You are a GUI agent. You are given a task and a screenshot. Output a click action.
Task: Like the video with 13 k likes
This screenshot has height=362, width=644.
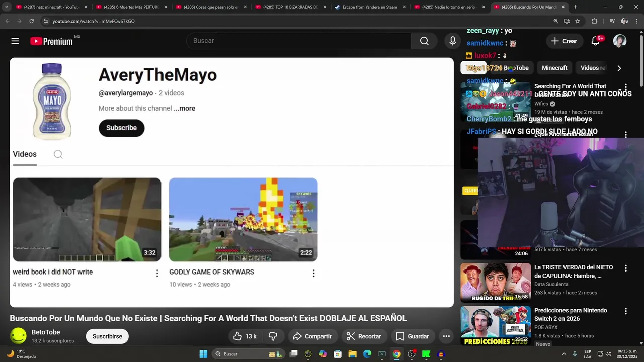[x=246, y=336]
